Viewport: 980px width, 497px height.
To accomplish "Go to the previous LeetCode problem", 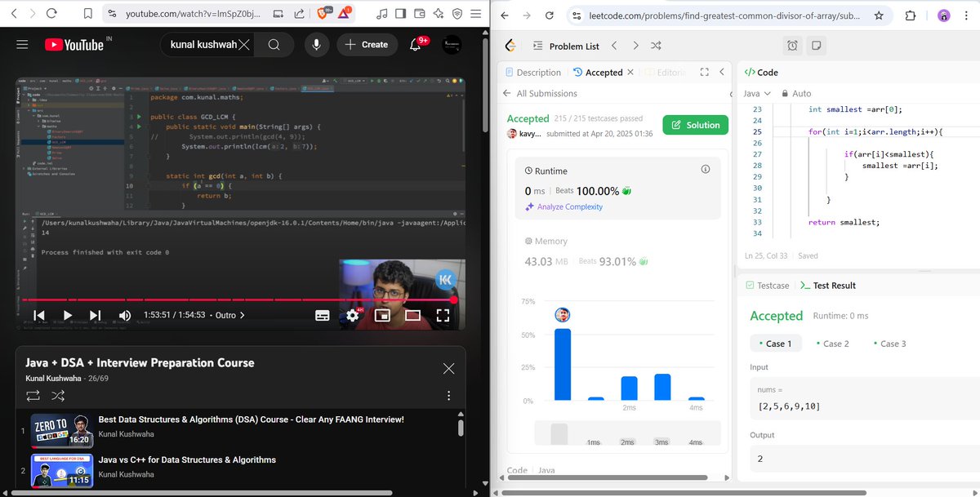I will pos(615,46).
